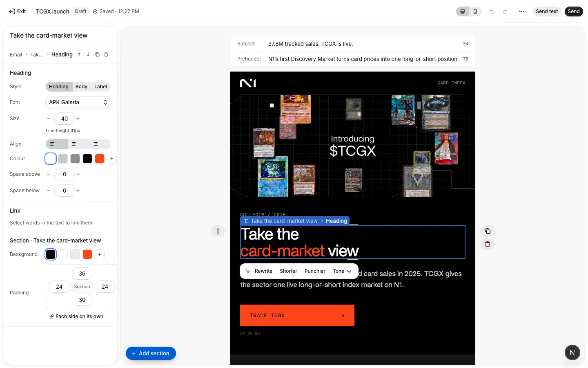Screen dimensions: 588x368
Task: Increase Space above with plus
Action: (78, 174)
